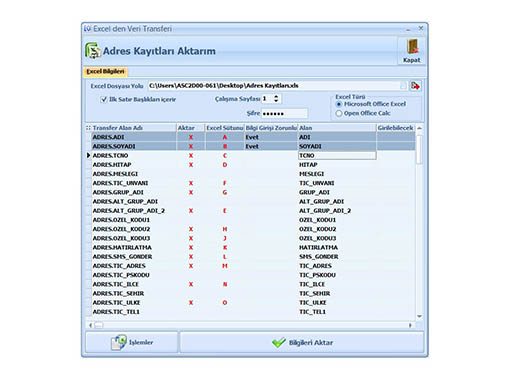The height and width of the screenshot is (380, 510).
Task: Click the Alan column header
Action: click(337, 128)
